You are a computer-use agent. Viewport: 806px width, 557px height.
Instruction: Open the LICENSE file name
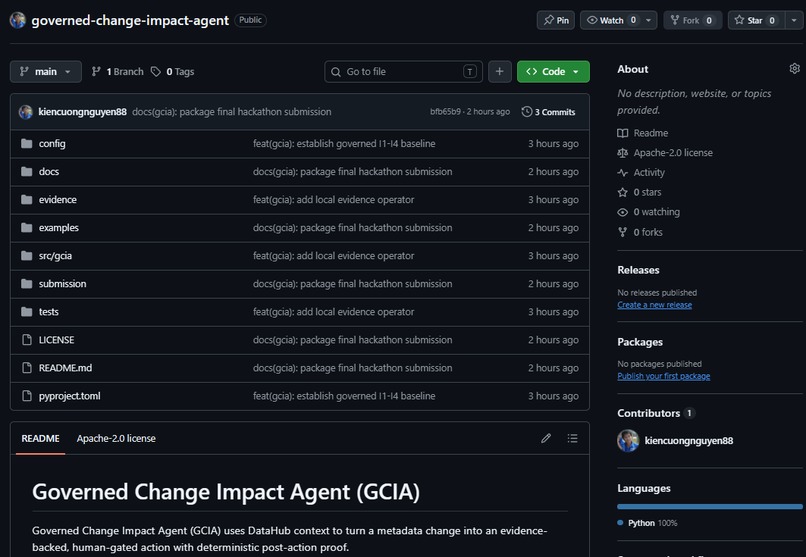pos(57,340)
